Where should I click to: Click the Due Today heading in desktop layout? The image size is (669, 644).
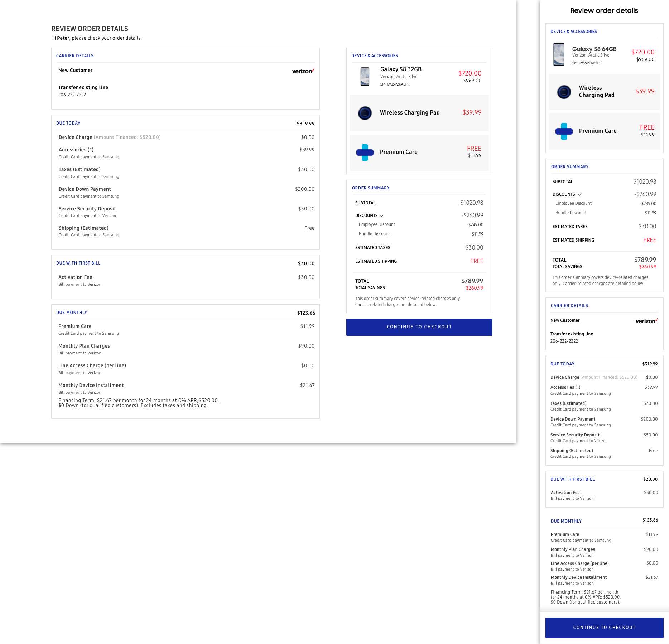68,123
